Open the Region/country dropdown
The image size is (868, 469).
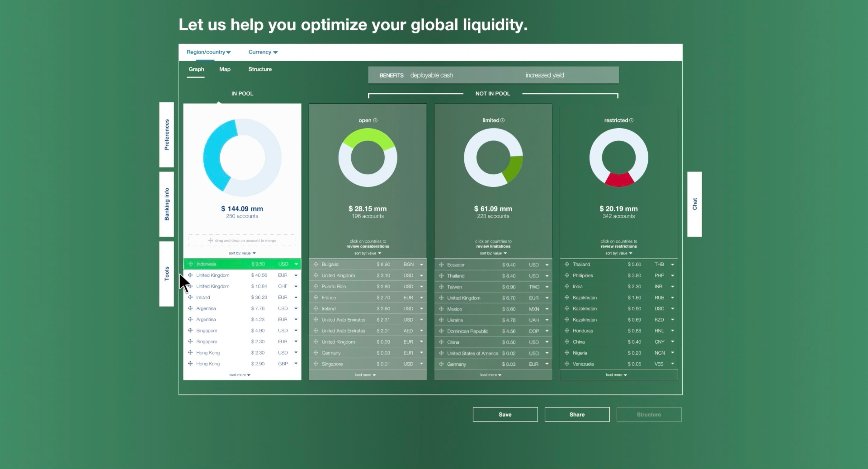tap(209, 52)
